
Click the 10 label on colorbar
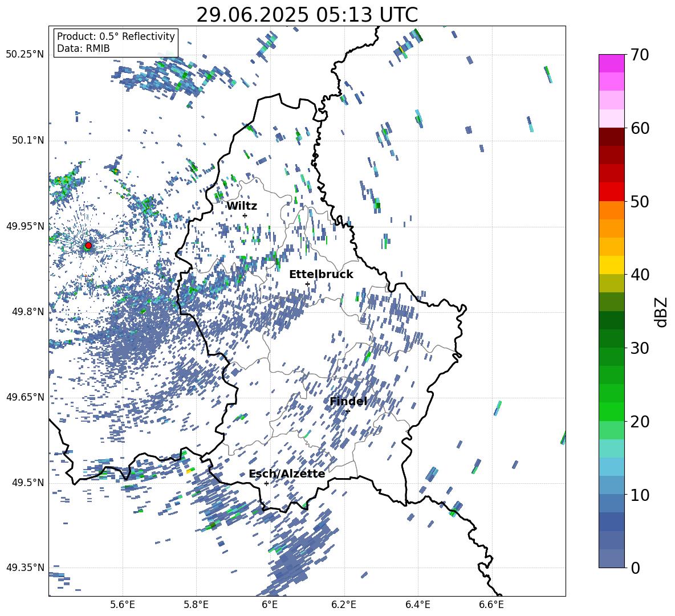[640, 495]
